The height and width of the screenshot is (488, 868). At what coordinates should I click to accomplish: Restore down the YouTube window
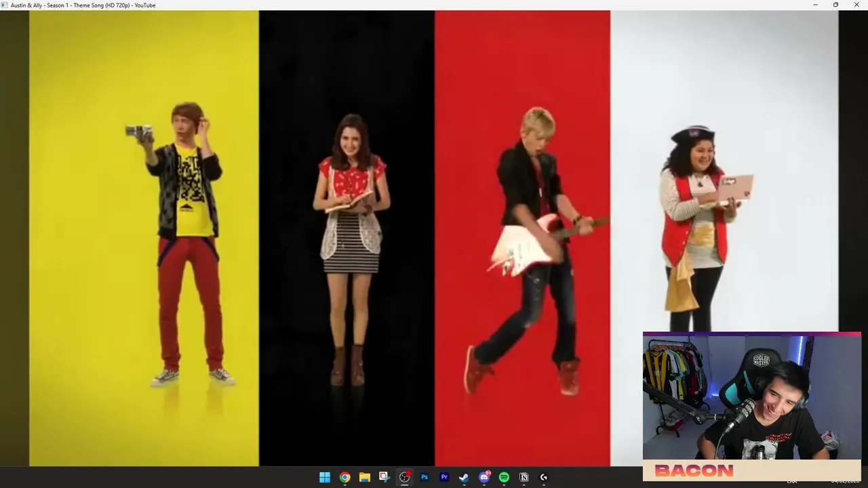click(x=835, y=5)
